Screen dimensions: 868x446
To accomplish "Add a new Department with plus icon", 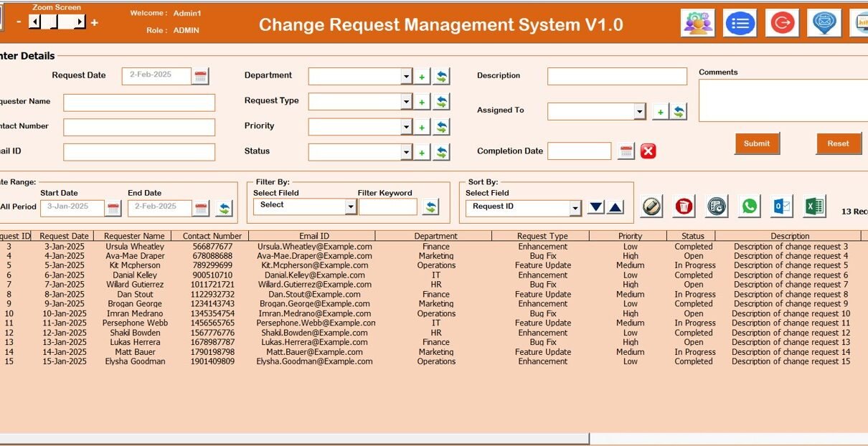I will (422, 77).
